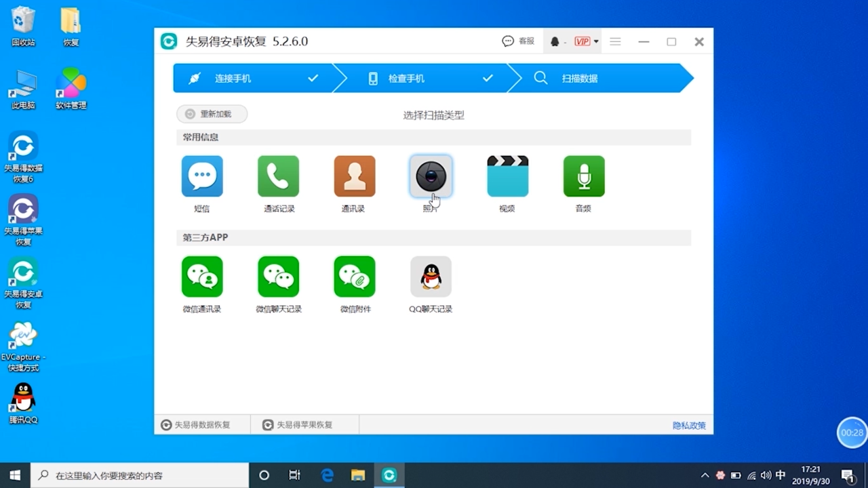The width and height of the screenshot is (868, 488).
Task: Click the app logo in title bar
Action: point(168,41)
